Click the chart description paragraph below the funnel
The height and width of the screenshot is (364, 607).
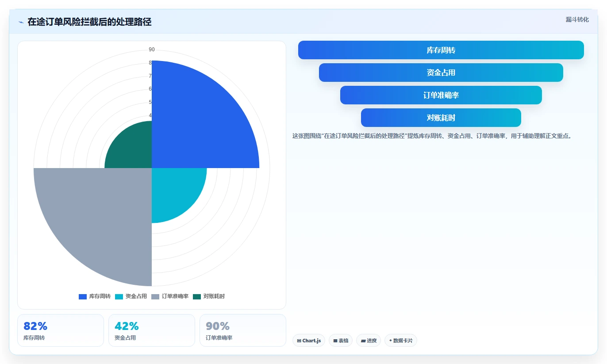click(433, 136)
